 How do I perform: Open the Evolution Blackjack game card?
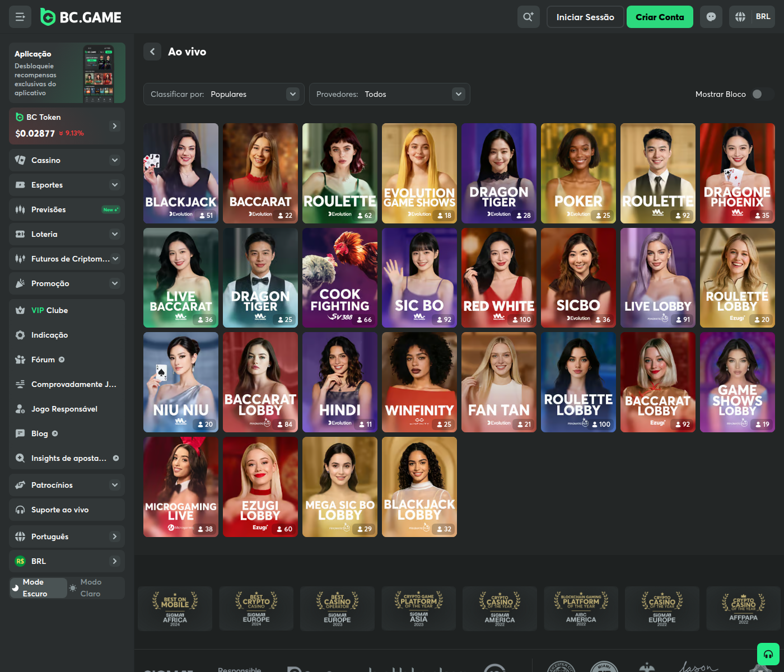point(181,173)
